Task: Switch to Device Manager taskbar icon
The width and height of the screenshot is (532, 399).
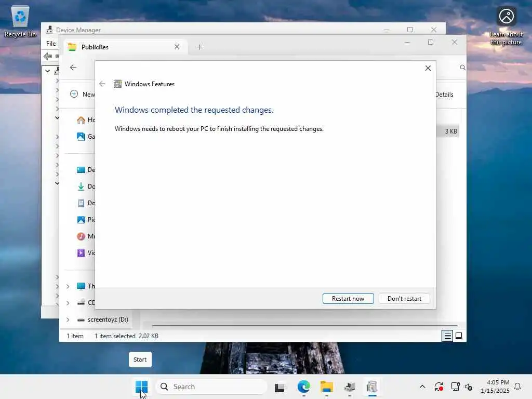Action: (350, 387)
